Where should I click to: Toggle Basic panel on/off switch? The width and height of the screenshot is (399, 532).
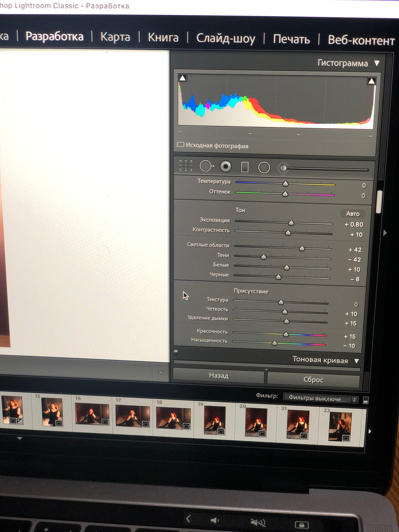(x=176, y=352)
